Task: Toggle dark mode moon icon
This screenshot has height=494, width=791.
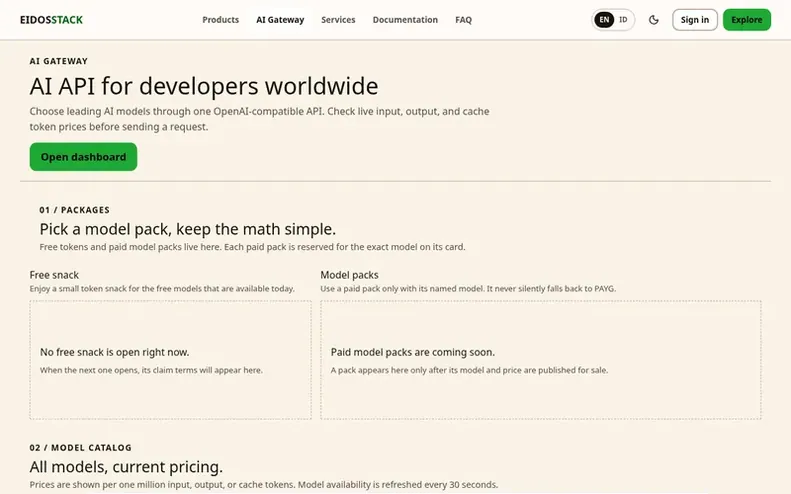Action: point(654,20)
